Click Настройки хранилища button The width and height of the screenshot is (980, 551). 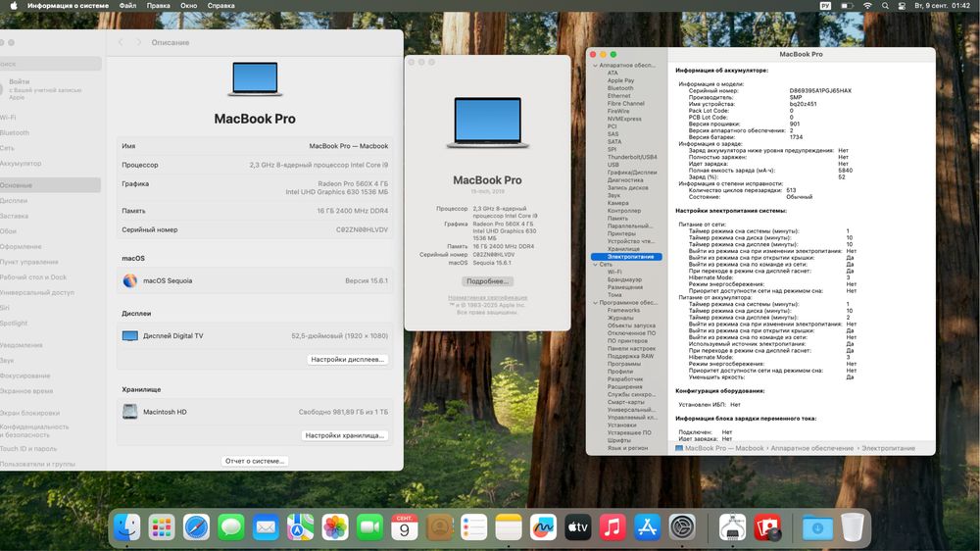coord(344,435)
